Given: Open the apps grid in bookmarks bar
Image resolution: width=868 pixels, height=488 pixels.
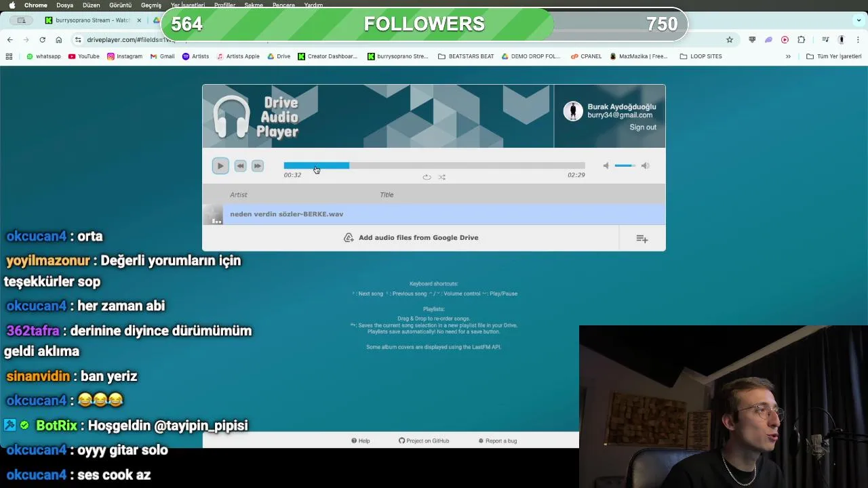Looking at the screenshot, I should point(9,56).
